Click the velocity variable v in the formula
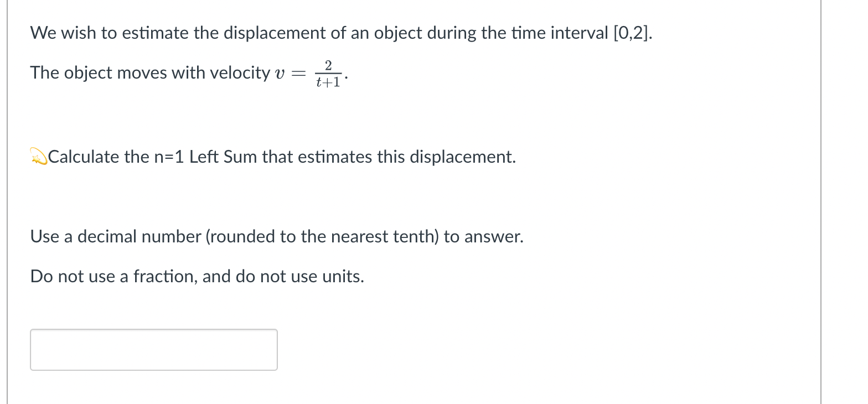 (280, 74)
